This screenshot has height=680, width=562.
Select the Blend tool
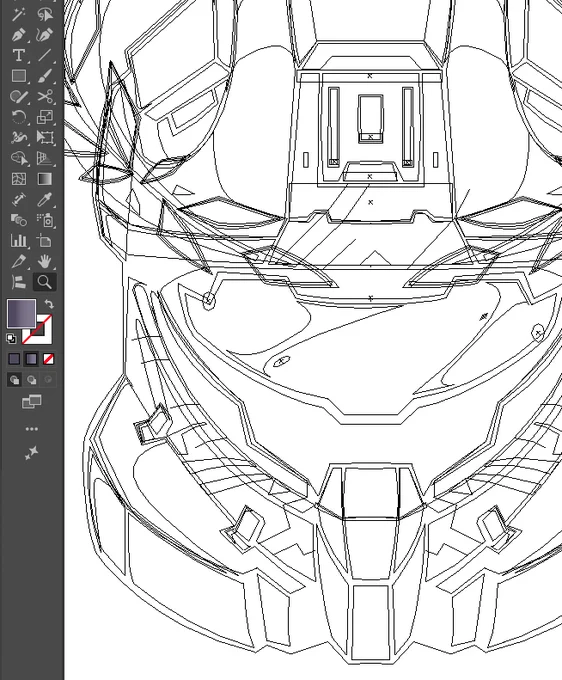19,220
